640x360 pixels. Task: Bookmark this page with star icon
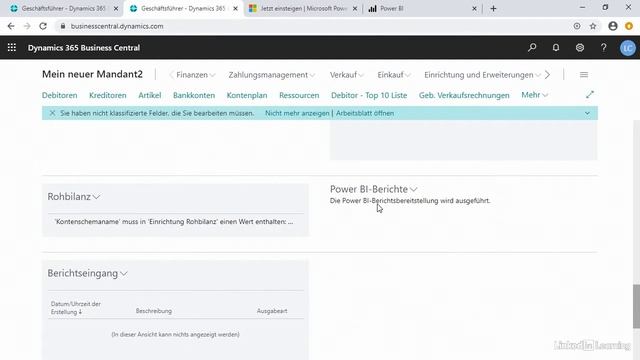point(593,26)
